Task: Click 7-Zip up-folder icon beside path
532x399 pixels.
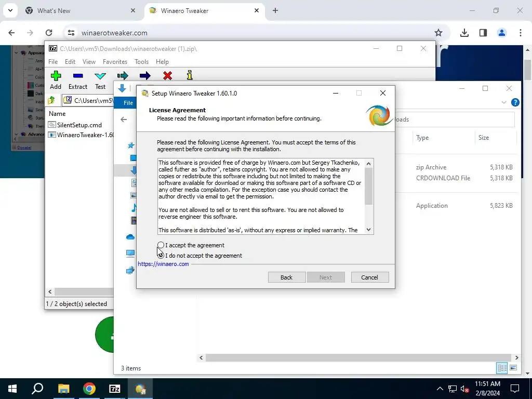Action: coord(51,100)
